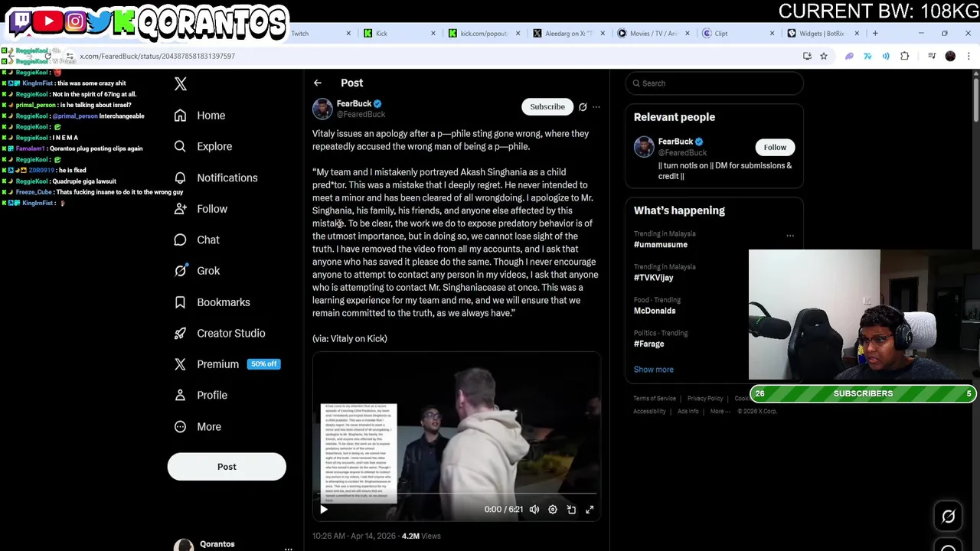
Task: Click the Grok floating button
Action: 949,517
